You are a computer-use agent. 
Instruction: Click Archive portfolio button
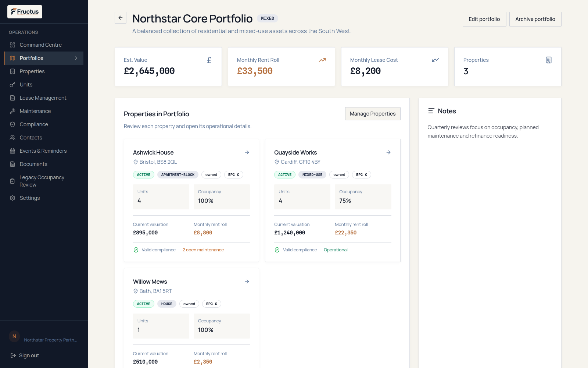(535, 19)
